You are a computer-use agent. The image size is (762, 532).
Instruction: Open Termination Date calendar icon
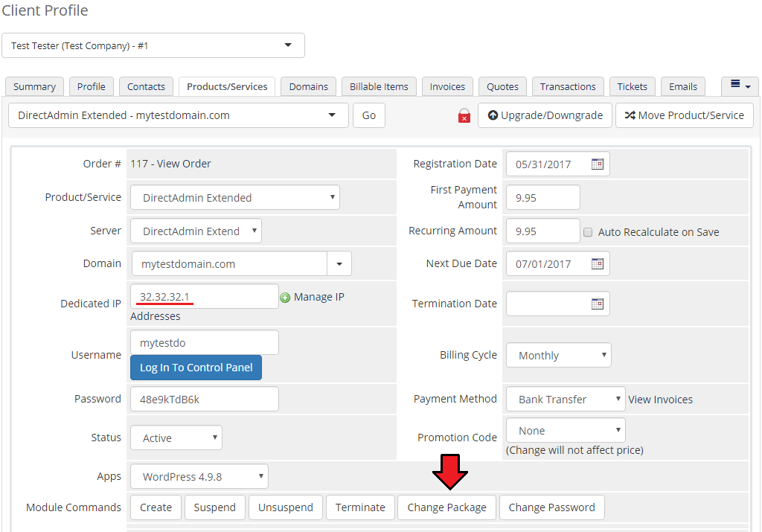[x=598, y=304]
